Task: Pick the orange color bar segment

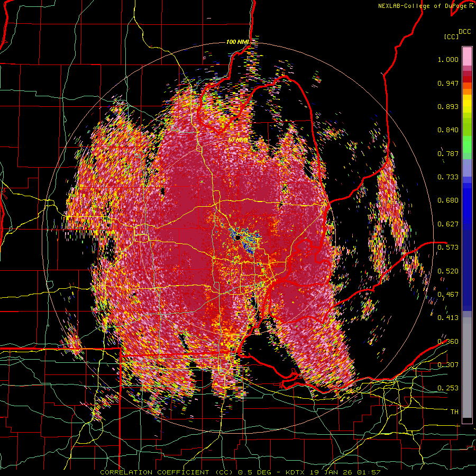Action: point(467,91)
